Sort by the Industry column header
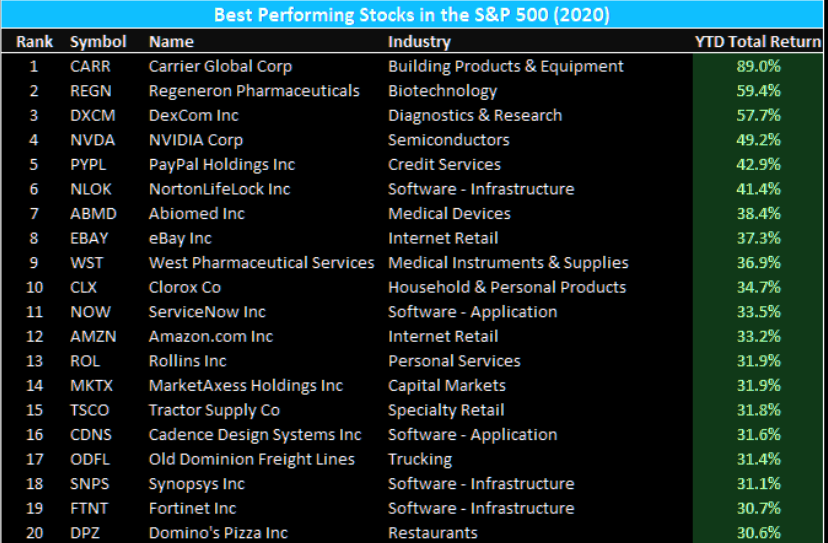Viewport: 828px width, 543px height. click(419, 42)
